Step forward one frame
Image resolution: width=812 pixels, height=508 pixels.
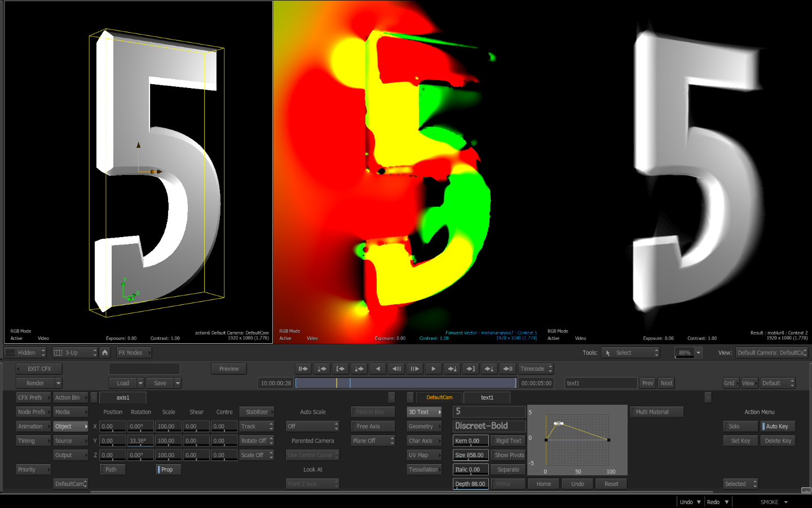point(414,369)
